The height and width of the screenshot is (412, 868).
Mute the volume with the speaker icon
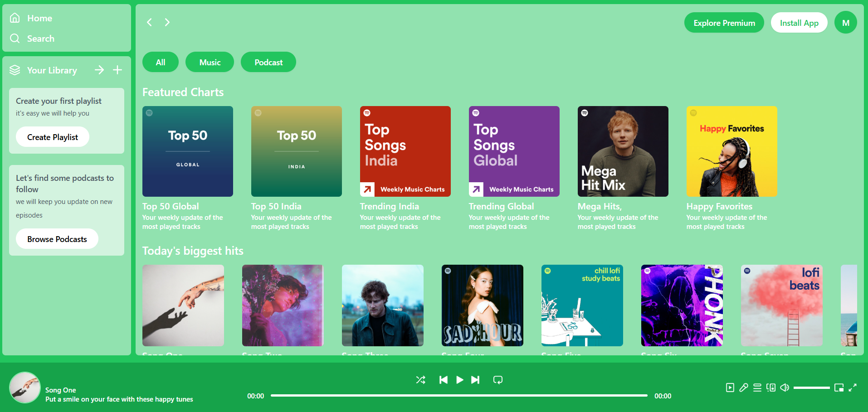tap(785, 388)
